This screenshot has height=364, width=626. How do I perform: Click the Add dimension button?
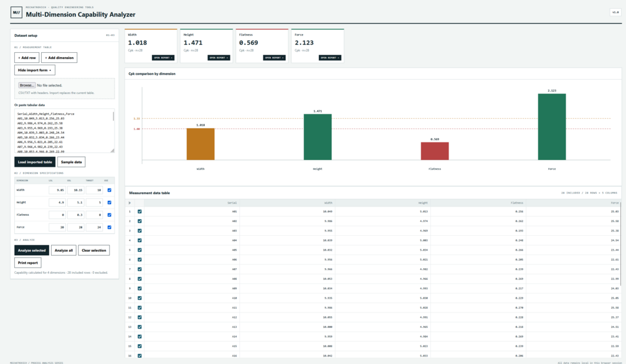59,58
